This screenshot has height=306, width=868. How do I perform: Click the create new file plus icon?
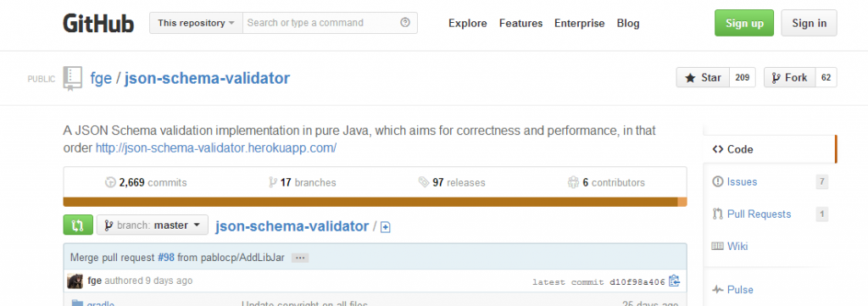(x=386, y=227)
